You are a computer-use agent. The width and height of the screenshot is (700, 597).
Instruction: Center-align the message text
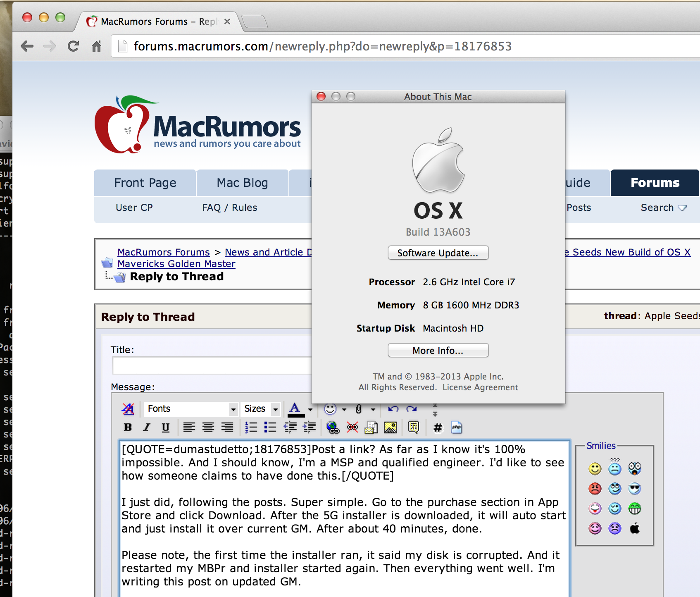[208, 427]
